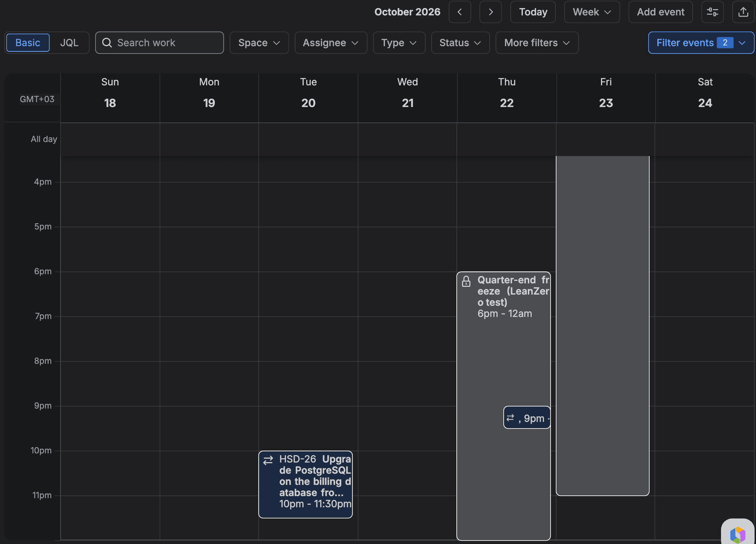756x544 pixels.
Task: Switch to JQL search mode
Action: point(69,43)
